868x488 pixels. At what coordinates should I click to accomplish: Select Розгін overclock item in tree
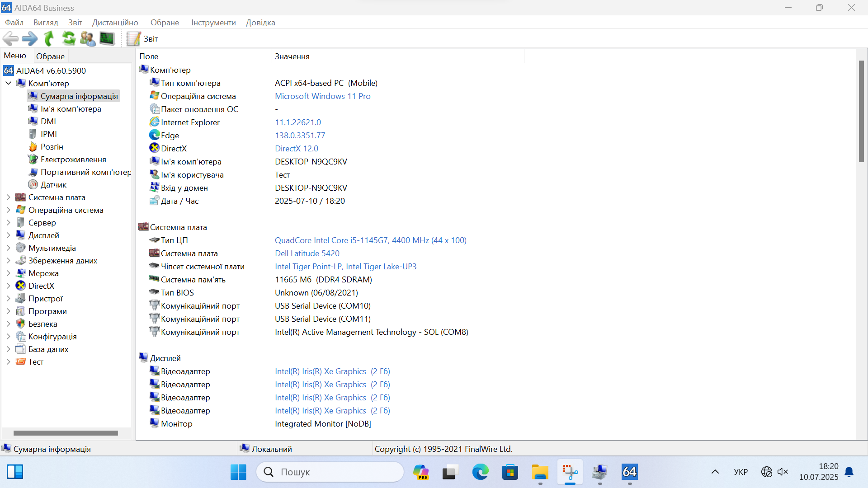click(x=52, y=147)
